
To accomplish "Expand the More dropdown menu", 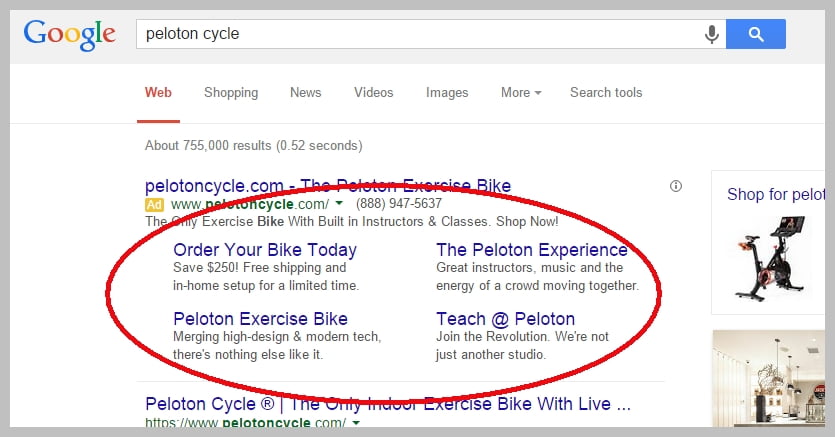I will (521, 93).
